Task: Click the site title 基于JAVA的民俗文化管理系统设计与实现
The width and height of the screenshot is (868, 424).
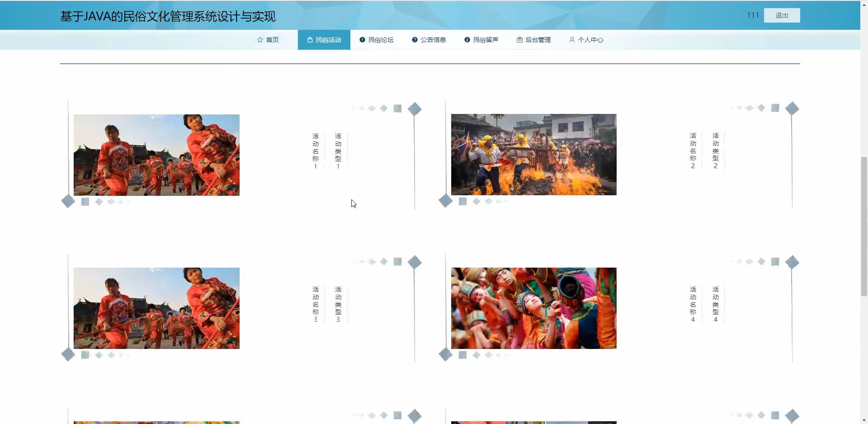Action: click(x=168, y=17)
